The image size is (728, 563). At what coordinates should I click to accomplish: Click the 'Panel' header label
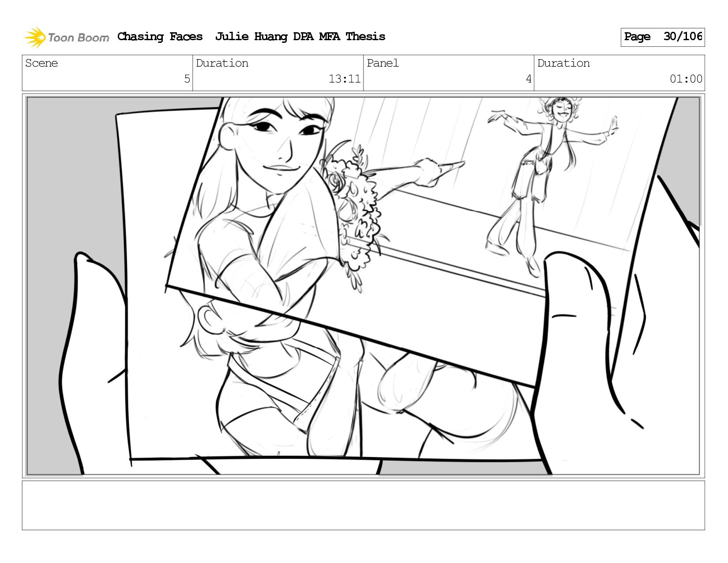(x=383, y=63)
